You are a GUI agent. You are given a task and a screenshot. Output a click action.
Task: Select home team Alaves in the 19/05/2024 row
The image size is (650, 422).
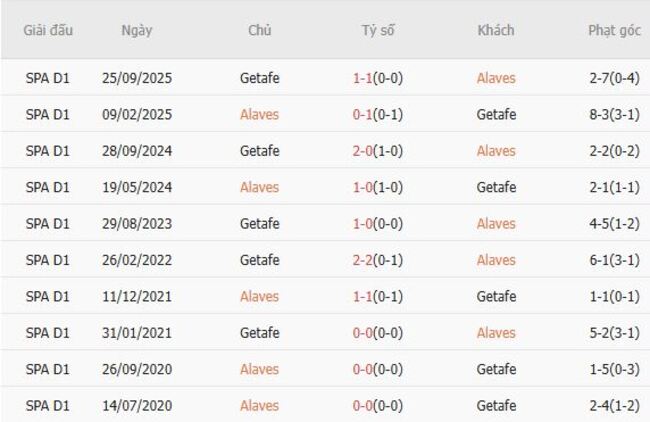tap(260, 187)
